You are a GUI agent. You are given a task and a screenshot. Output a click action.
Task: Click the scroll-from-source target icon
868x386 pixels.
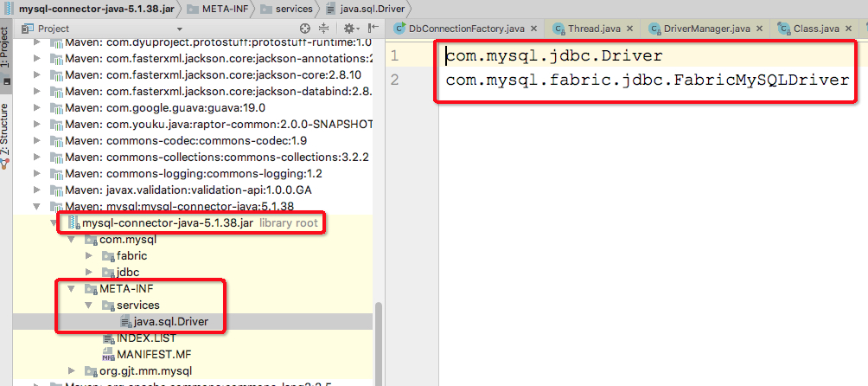coord(305,29)
